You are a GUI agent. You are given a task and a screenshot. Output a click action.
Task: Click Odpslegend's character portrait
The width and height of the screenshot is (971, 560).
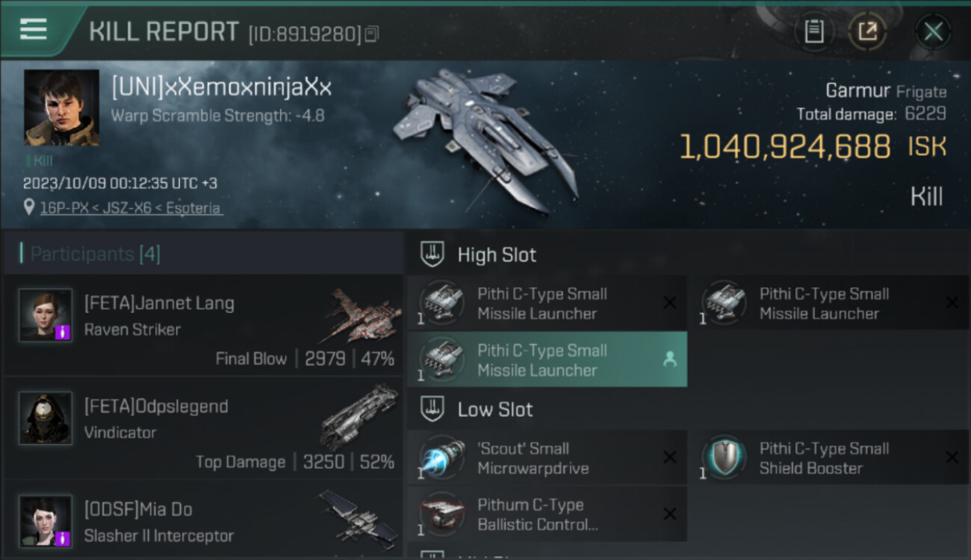pyautogui.click(x=46, y=418)
